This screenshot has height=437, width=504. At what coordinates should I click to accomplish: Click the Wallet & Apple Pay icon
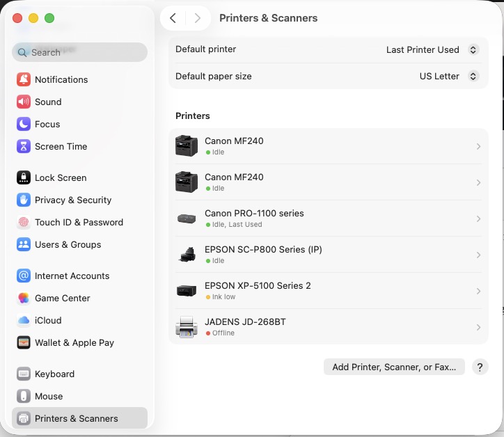24,342
